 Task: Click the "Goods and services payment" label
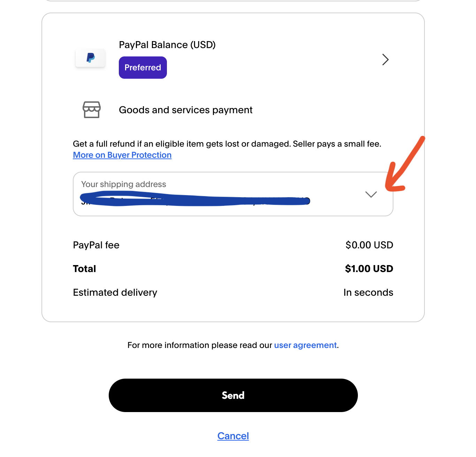tap(185, 110)
